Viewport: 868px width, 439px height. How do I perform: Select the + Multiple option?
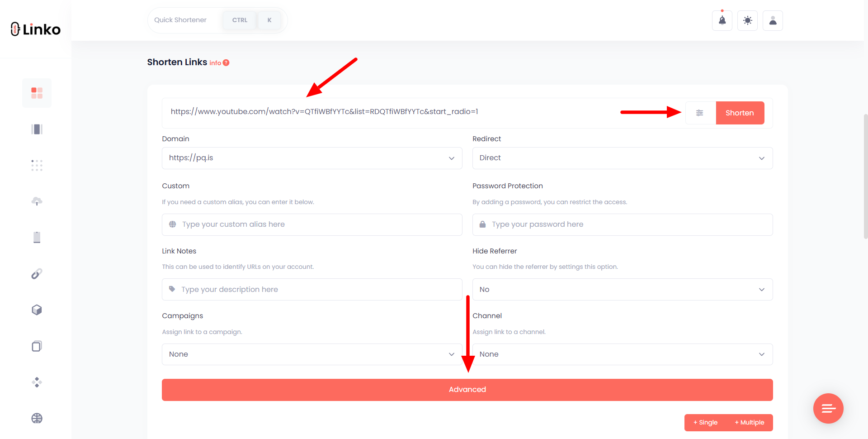tap(750, 422)
